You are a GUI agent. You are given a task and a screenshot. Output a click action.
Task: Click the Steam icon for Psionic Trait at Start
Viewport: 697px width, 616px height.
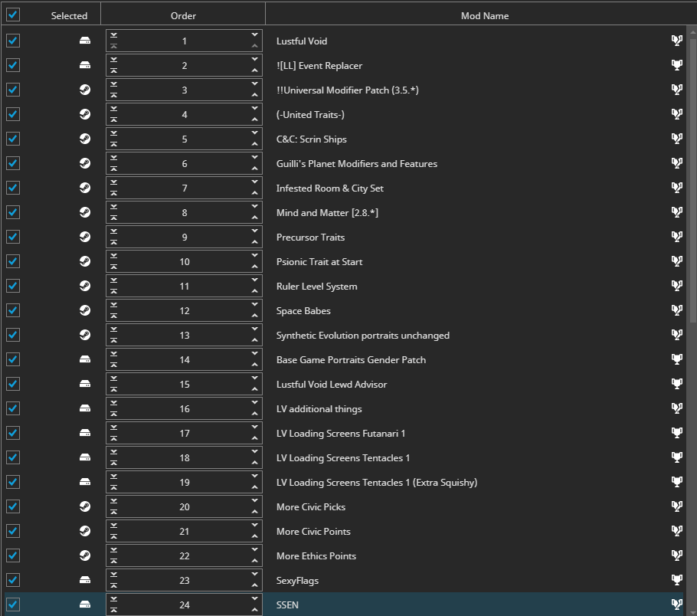tap(85, 261)
